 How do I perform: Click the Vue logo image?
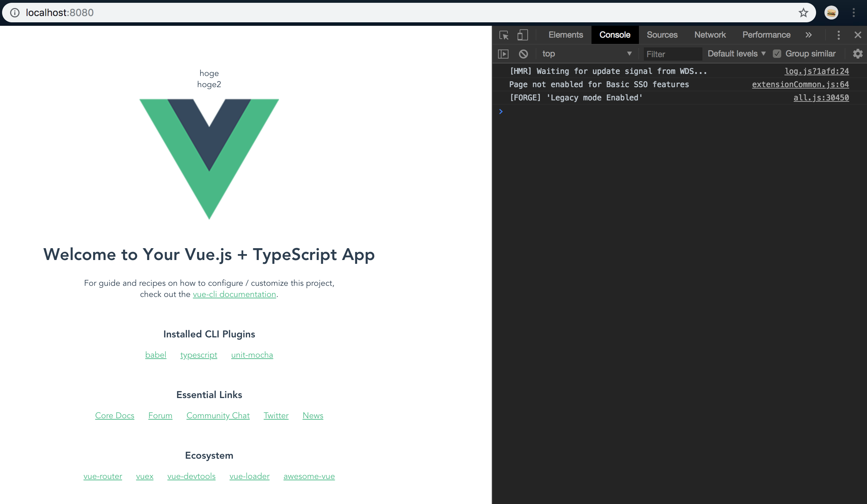(x=209, y=159)
